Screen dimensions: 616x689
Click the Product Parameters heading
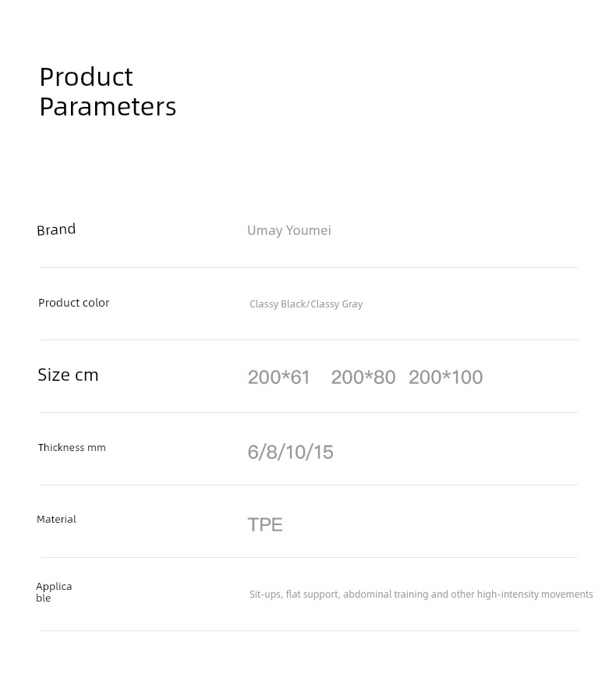coord(108,92)
